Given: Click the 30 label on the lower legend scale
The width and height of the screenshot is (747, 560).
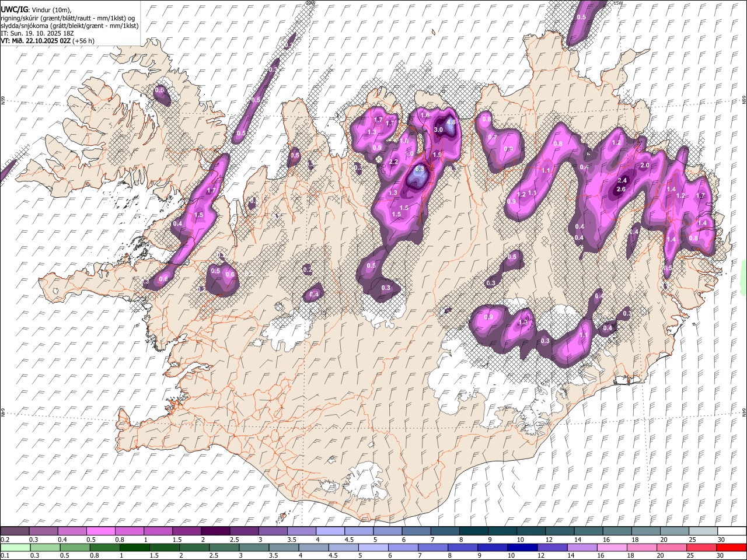Looking at the screenshot, I should point(721,555).
